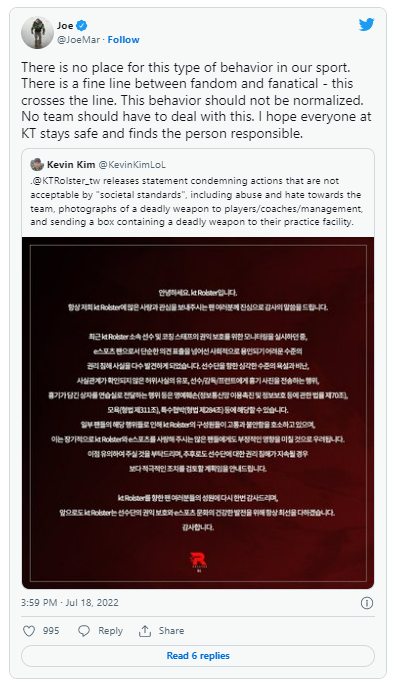This screenshot has height=682, width=396.
Task: Open the Reply text link
Action: click(x=111, y=631)
